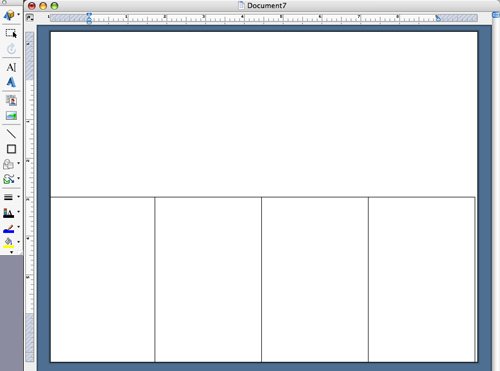This screenshot has width=500, height=371.
Task: Insert WordArt with the blue A icon
Action: (11, 82)
